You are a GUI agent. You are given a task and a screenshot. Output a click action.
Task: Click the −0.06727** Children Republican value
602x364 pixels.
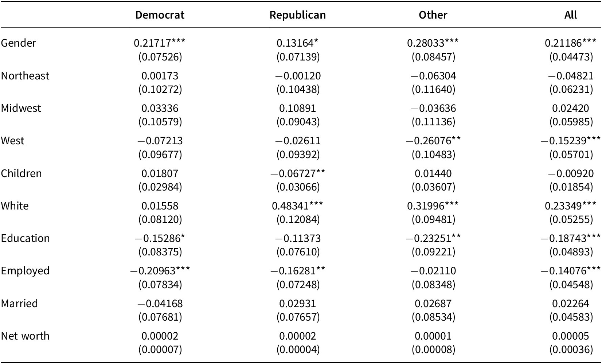(297, 173)
